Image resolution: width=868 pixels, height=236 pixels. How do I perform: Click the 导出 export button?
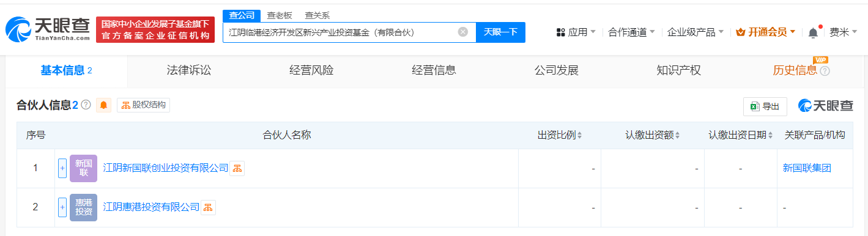(x=765, y=106)
